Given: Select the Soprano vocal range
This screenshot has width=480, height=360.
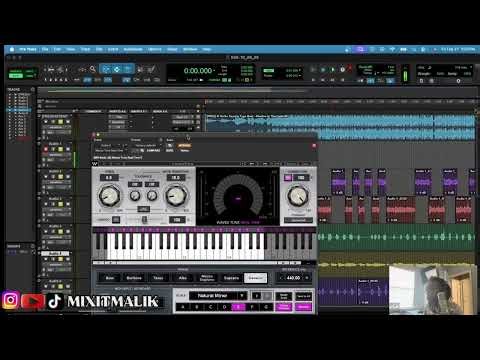Looking at the screenshot, I should [x=231, y=277].
